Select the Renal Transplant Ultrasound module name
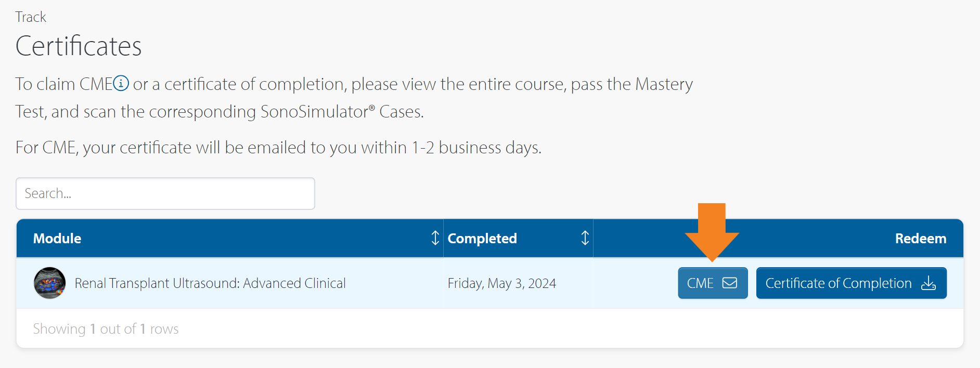This screenshot has width=980, height=368. coord(210,283)
